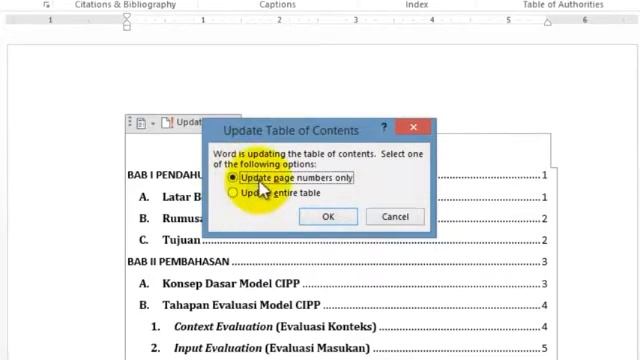Click the Captions group label

point(278,4)
